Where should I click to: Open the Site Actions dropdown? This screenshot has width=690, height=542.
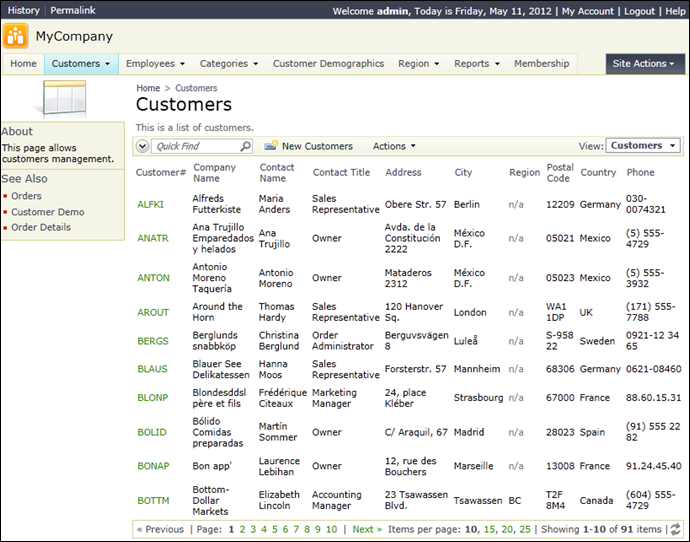coord(645,63)
